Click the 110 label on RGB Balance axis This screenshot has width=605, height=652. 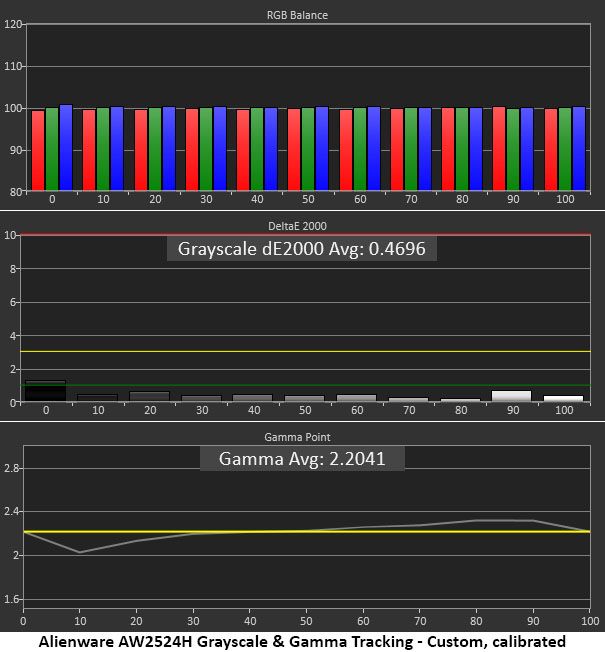[x=12, y=66]
